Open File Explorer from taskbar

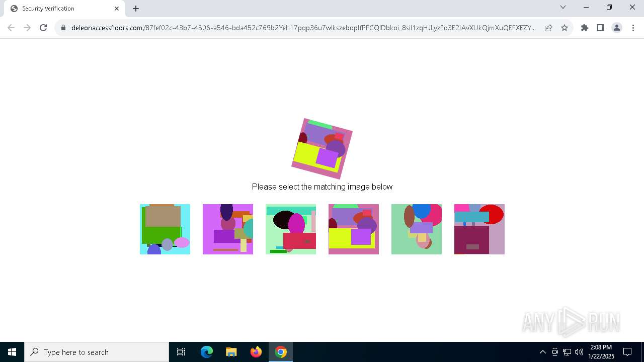tap(231, 352)
